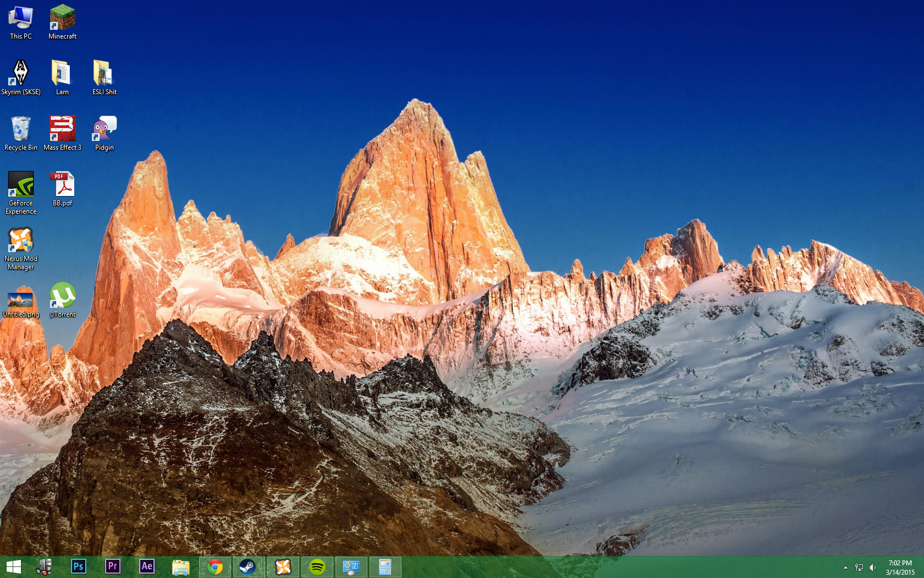The width and height of the screenshot is (924, 578).
Task: Open the Windows Start button
Action: (13, 567)
